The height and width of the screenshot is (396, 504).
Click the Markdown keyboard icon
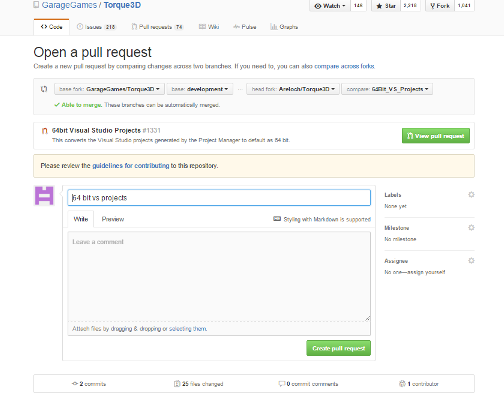(x=277, y=219)
